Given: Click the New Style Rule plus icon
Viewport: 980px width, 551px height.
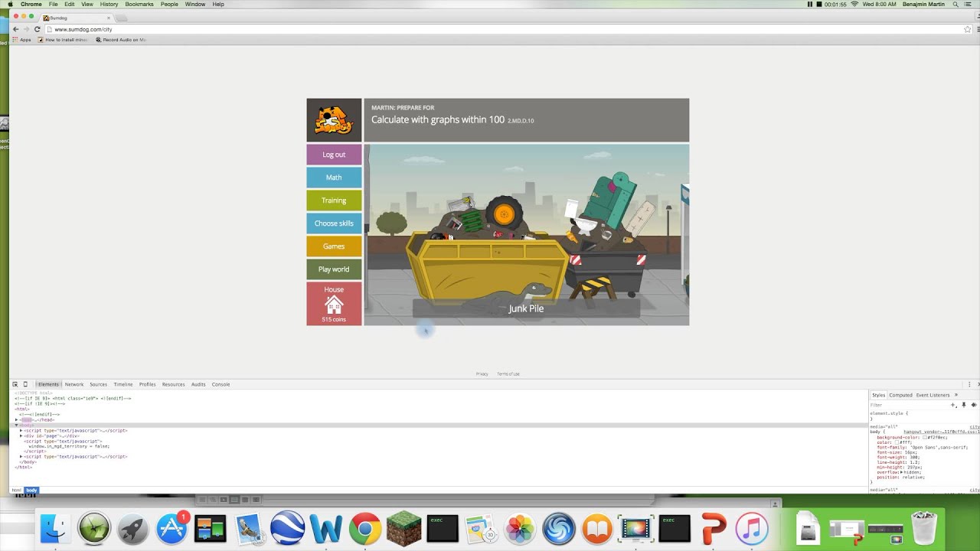Looking at the screenshot, I should pyautogui.click(x=954, y=405).
